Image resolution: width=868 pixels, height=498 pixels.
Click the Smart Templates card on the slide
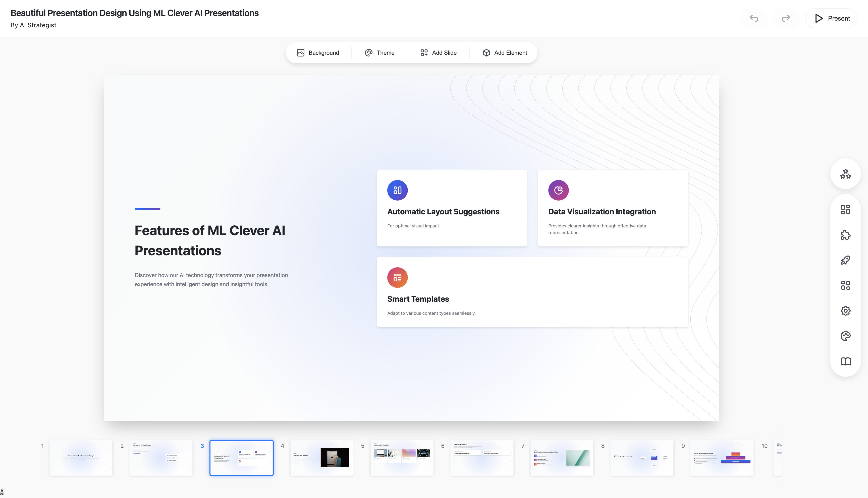[532, 291]
